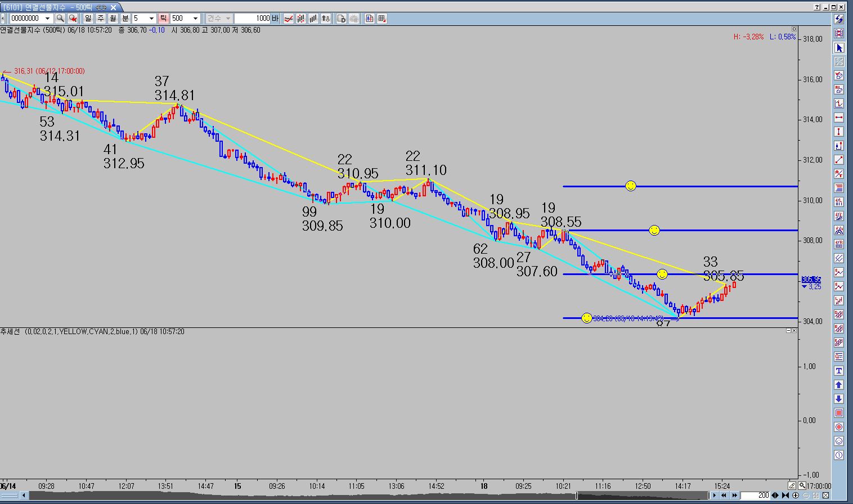Select the horizontal line drawing tool

tap(839, 118)
